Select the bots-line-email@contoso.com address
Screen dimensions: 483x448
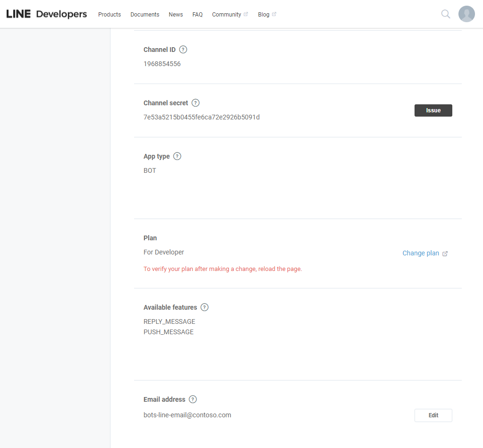[187, 415]
